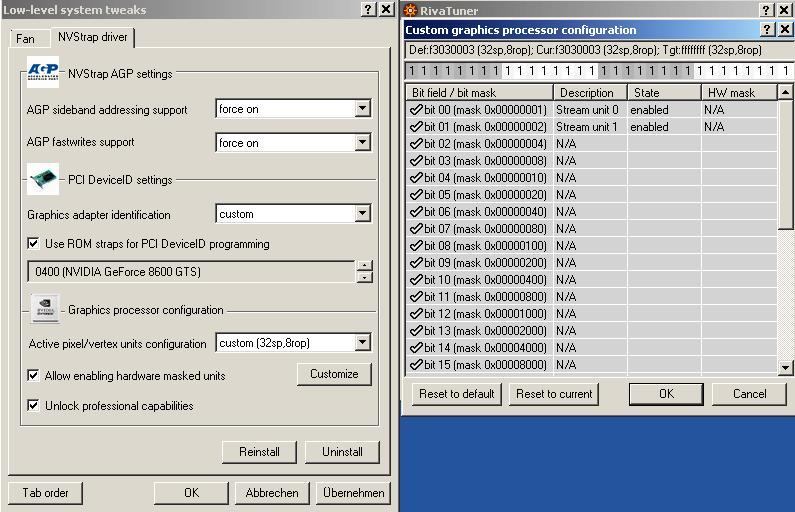Click OK in graphics processor configuration dialog
The width and height of the screenshot is (795, 512).
(666, 394)
